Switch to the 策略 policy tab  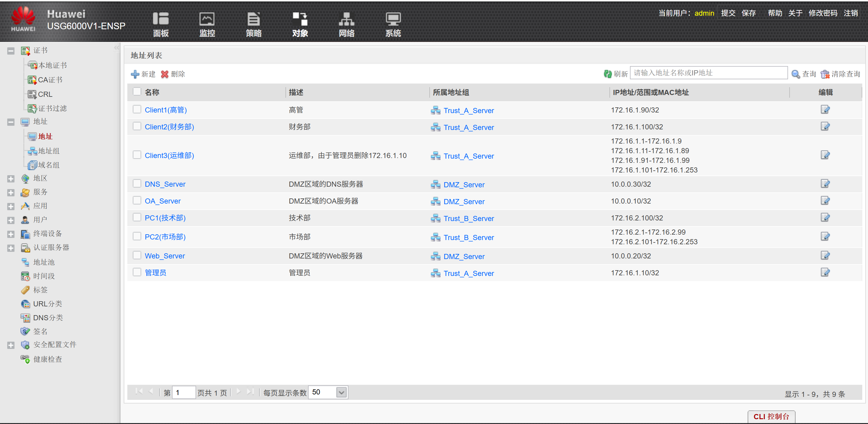click(253, 20)
